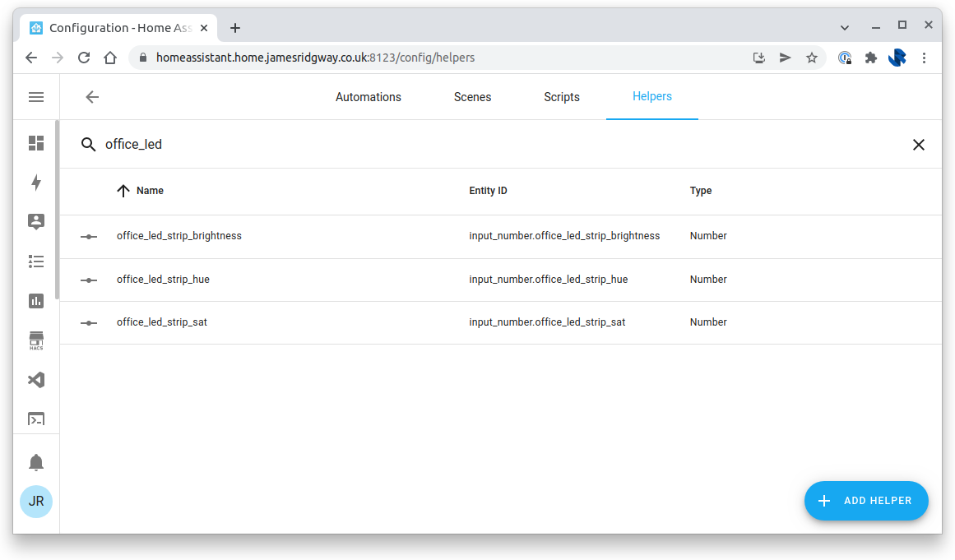
Task: Launch the Visual Studio Code add-on
Action: pyautogui.click(x=36, y=379)
